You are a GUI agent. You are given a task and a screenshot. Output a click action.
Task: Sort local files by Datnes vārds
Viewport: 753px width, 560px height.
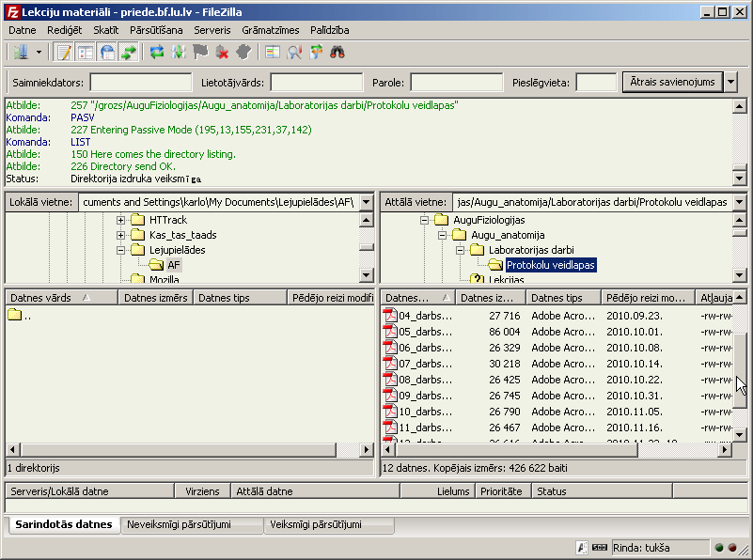[x=61, y=298]
